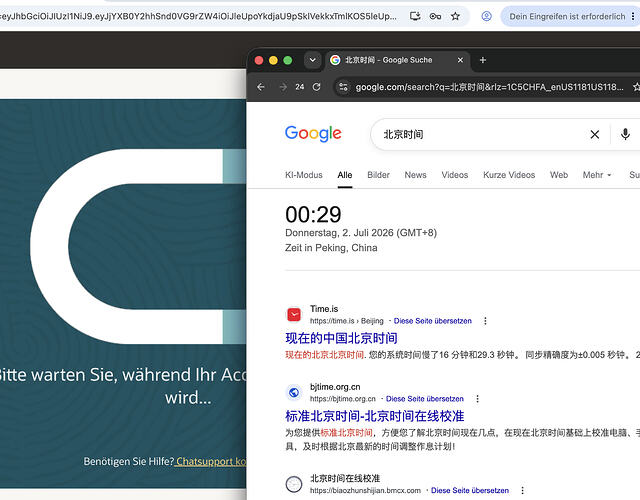The width and height of the screenshot is (640, 500).
Task: Click green fullscreen button of front window
Action: [x=287, y=60]
